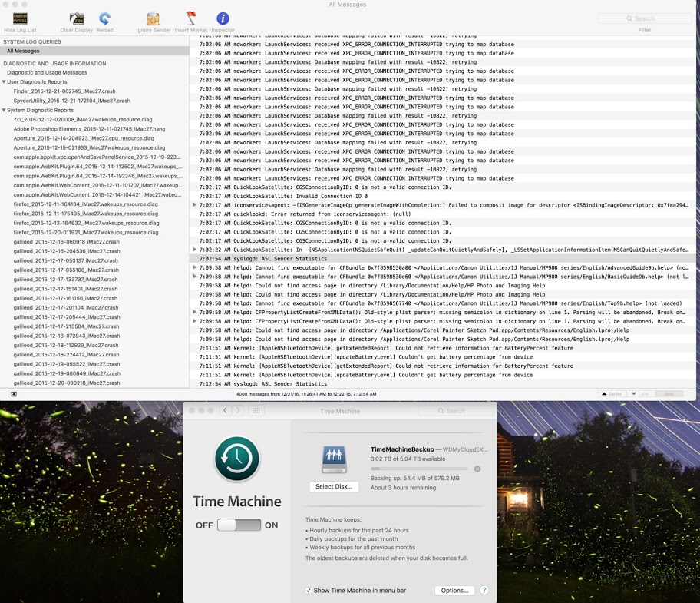Click the Earlier button in Console
This screenshot has width=700, height=603.
(x=612, y=394)
